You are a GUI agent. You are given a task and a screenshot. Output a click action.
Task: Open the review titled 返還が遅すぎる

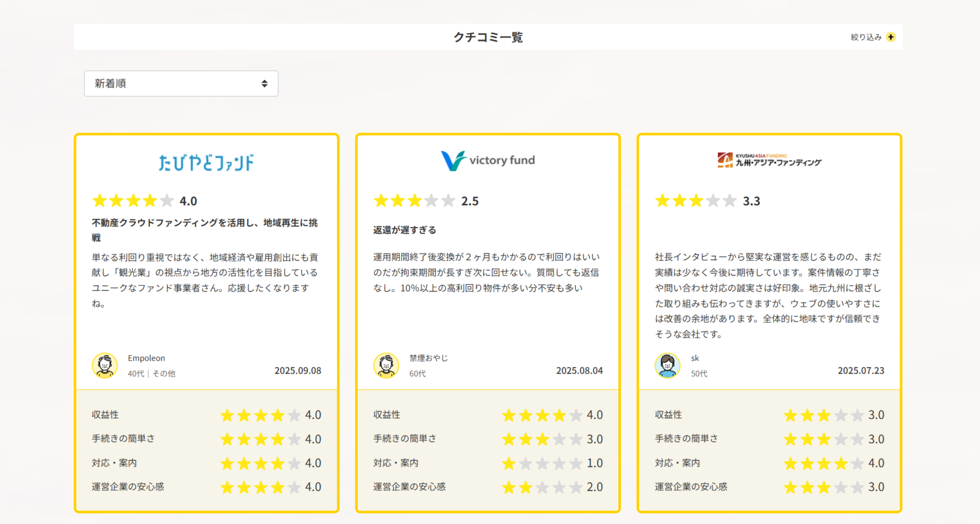405,230
